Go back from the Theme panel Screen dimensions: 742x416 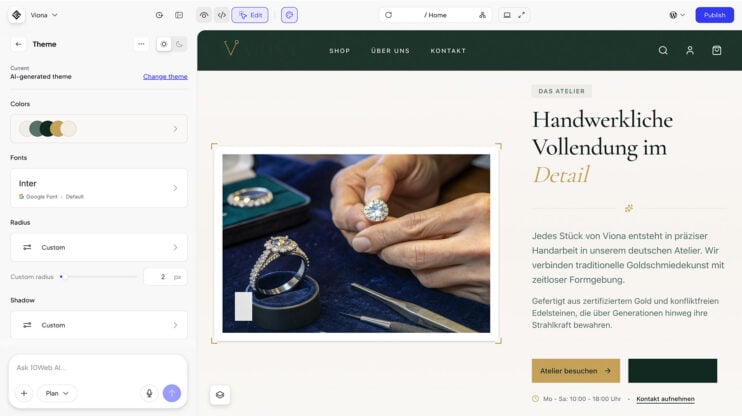click(18, 44)
